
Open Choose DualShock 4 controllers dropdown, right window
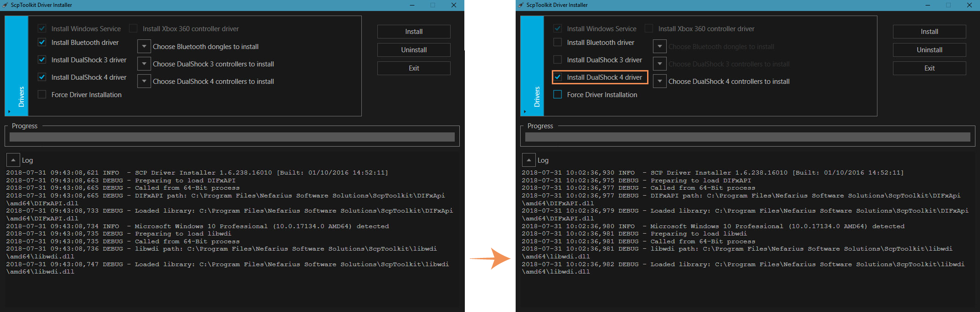click(660, 81)
